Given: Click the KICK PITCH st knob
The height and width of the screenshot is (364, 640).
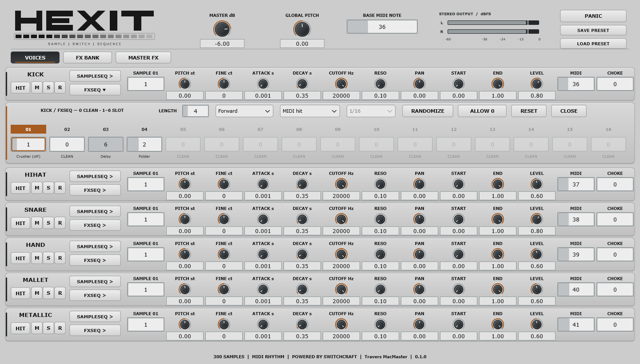Looking at the screenshot, I should point(185,84).
